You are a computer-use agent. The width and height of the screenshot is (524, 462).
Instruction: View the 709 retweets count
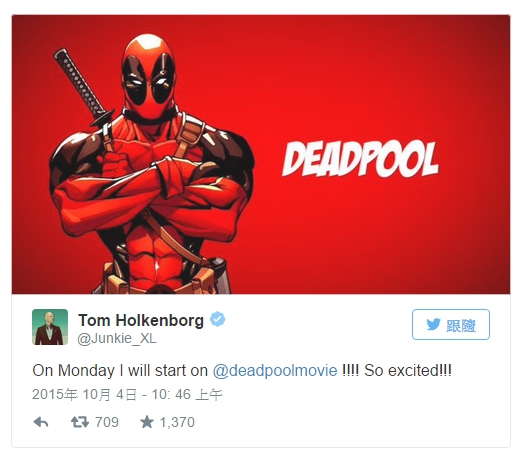point(107,422)
